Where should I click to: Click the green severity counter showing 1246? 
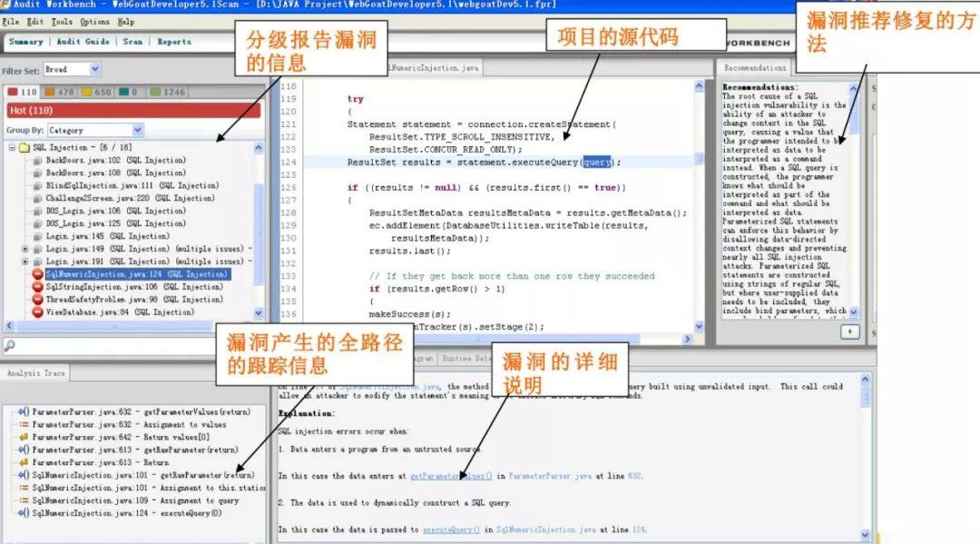[x=154, y=91]
